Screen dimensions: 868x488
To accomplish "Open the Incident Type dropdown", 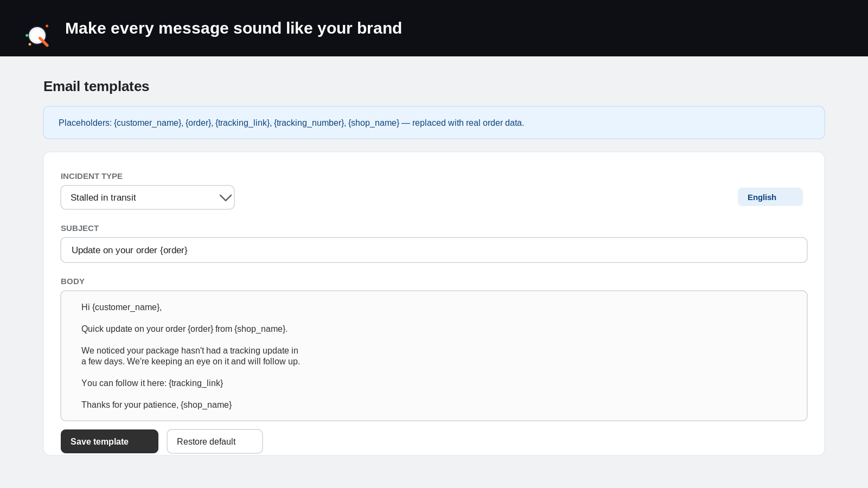I will (x=148, y=197).
